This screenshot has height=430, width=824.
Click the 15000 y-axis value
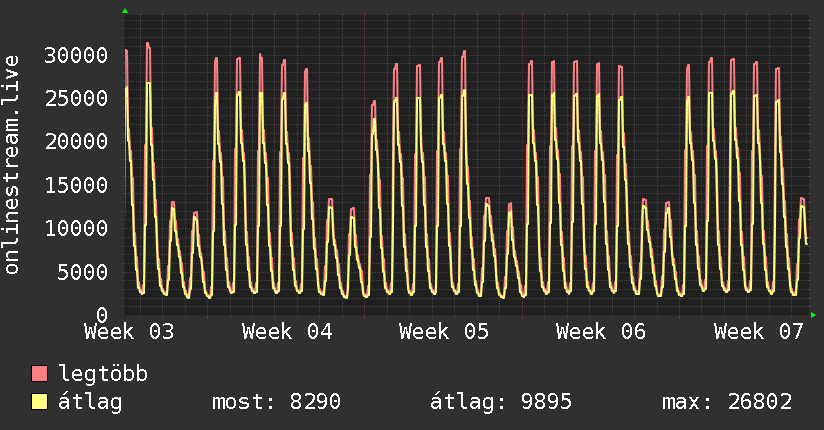tap(76, 185)
